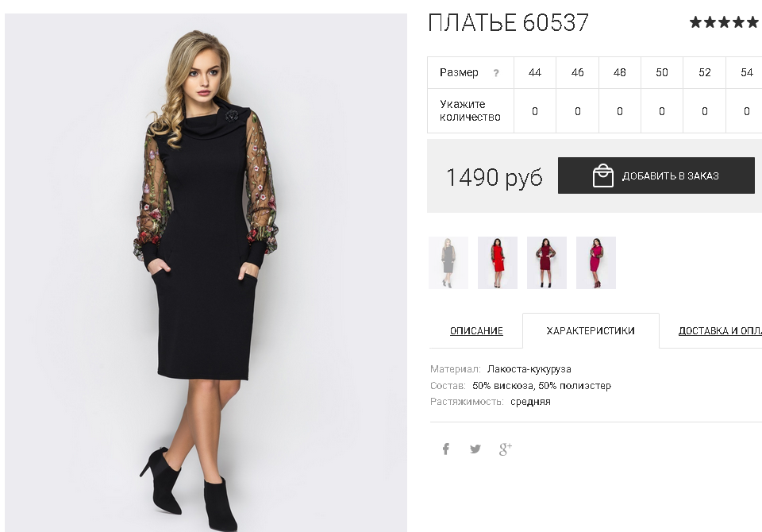Open size guide question mark help

point(495,73)
